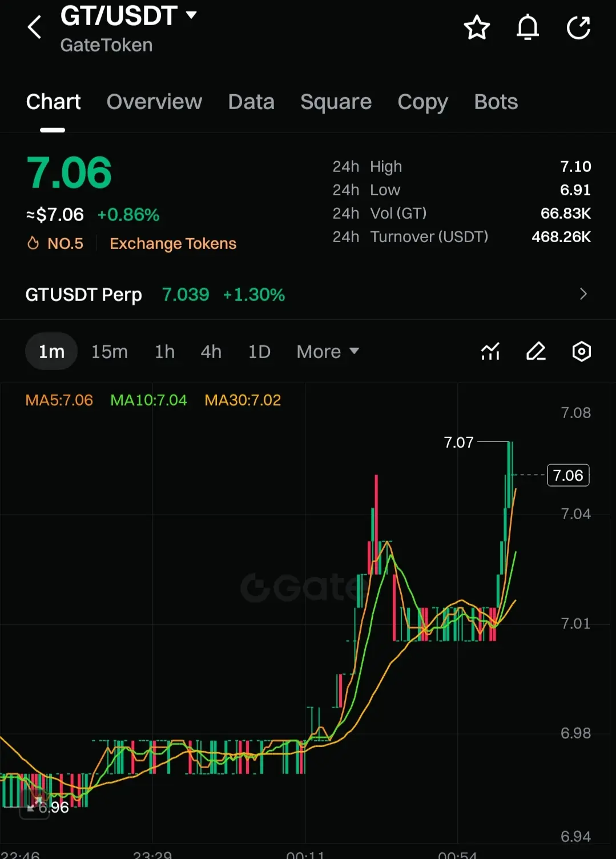This screenshot has width=616, height=859.
Task: Select the 4h timeframe
Action: point(211,351)
